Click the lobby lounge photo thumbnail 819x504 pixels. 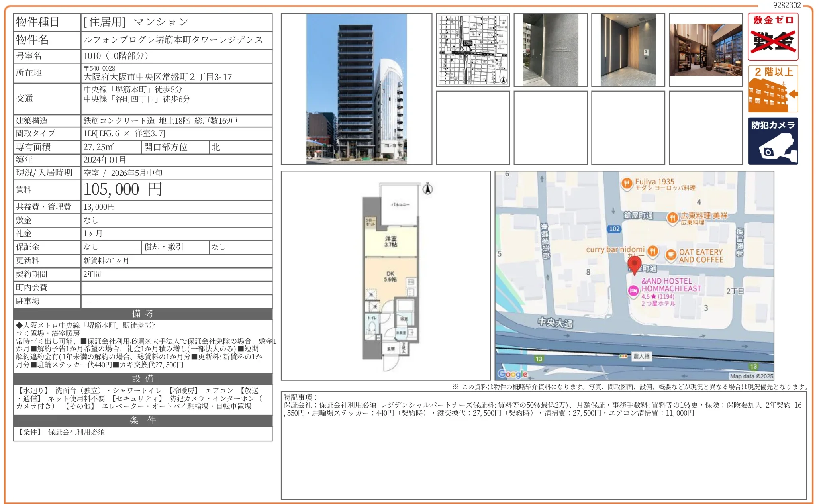(706, 50)
